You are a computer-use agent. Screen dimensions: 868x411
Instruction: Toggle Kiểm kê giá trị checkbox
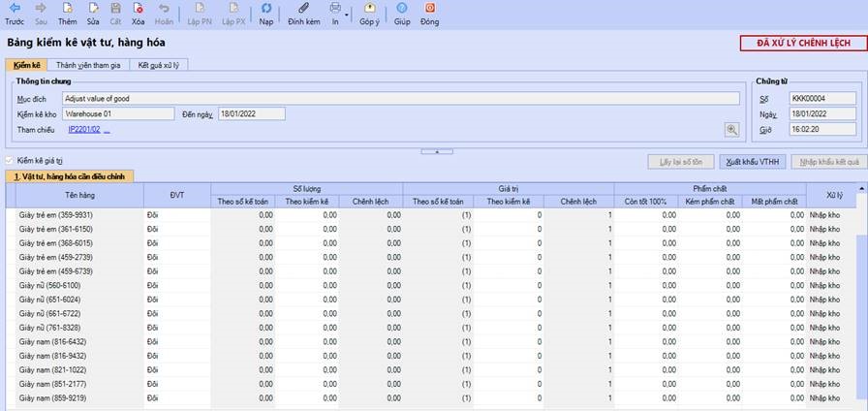[9, 161]
